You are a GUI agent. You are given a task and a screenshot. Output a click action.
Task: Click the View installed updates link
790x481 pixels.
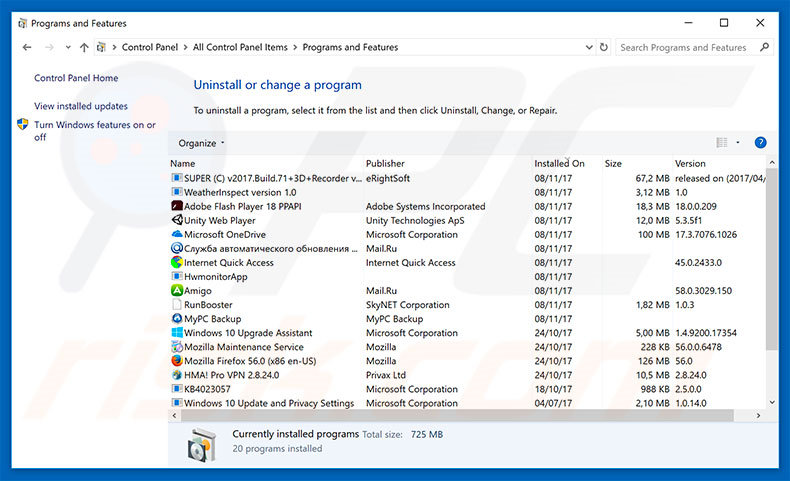click(81, 106)
